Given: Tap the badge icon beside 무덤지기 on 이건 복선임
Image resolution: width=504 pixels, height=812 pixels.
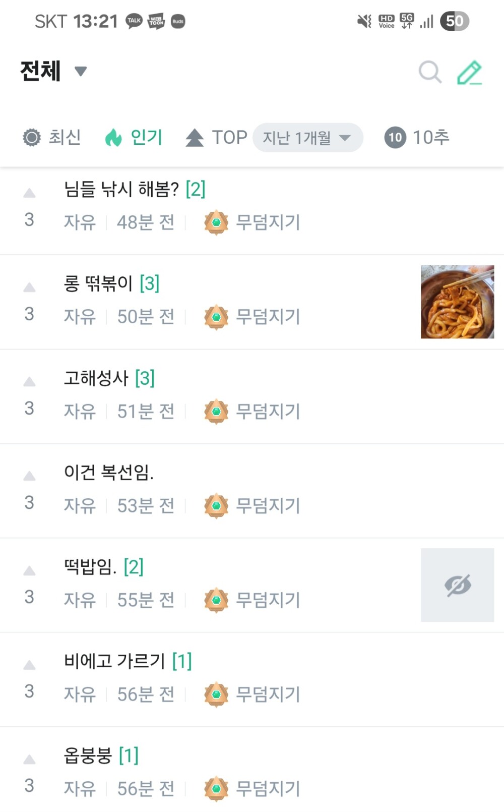Looking at the screenshot, I should (x=216, y=505).
